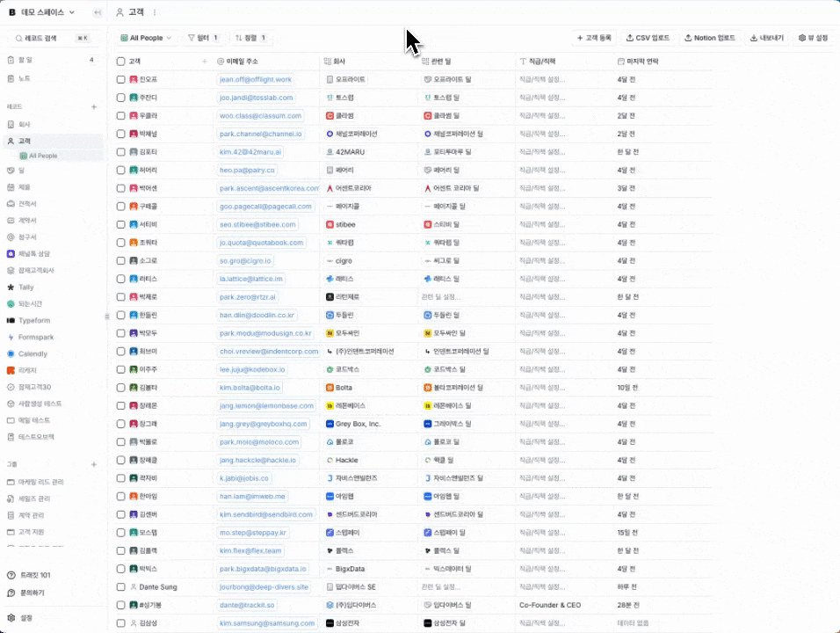The width and height of the screenshot is (840, 633).
Task: Click the plus icon beside 그룹 section
Action: point(94,464)
